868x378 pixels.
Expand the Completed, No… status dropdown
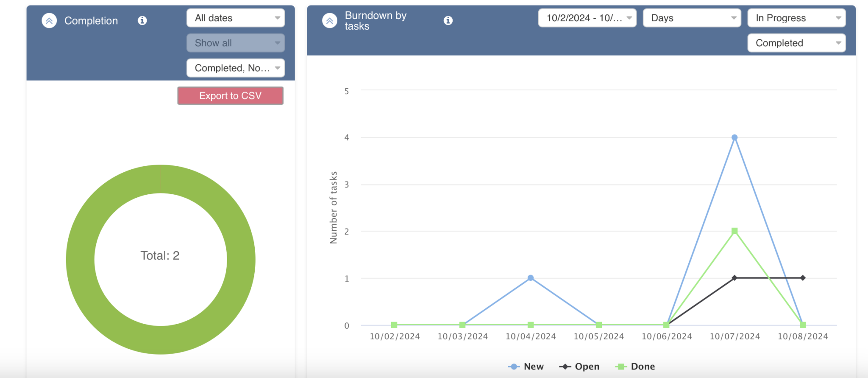(235, 68)
